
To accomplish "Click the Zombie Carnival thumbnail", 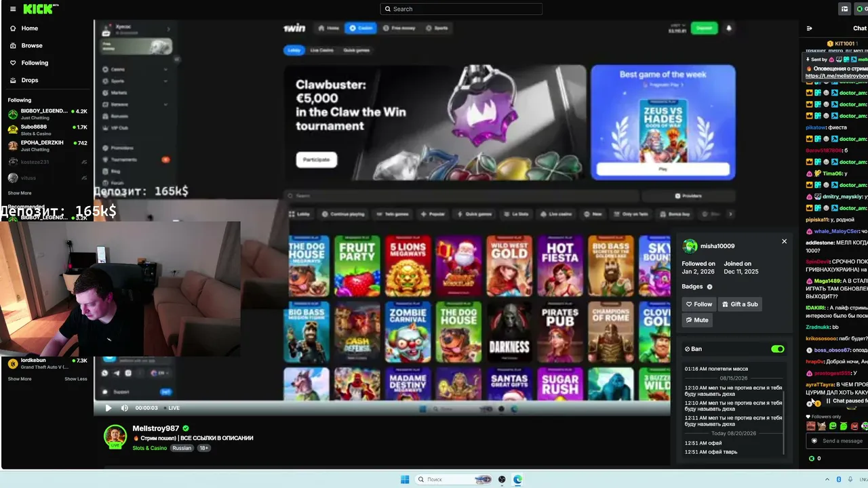I will tap(408, 332).
